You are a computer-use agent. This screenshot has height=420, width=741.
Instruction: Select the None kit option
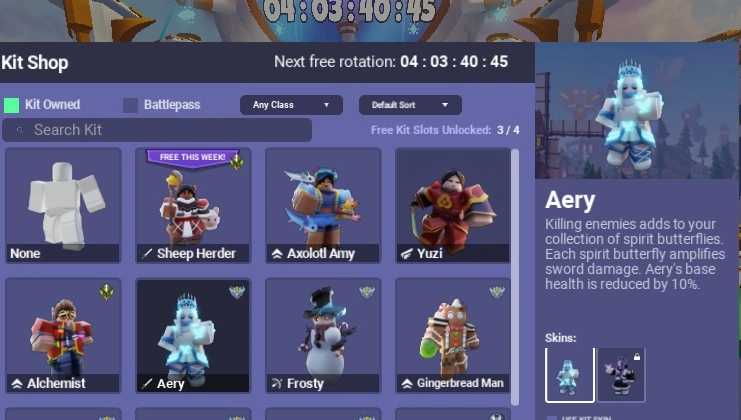tap(63, 206)
